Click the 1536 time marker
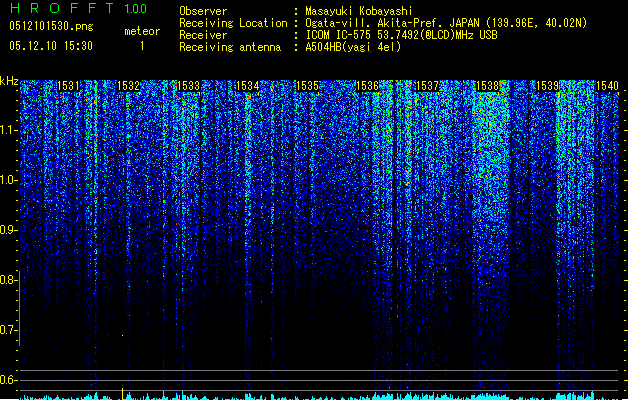This screenshot has height=400, width=629. click(x=367, y=86)
